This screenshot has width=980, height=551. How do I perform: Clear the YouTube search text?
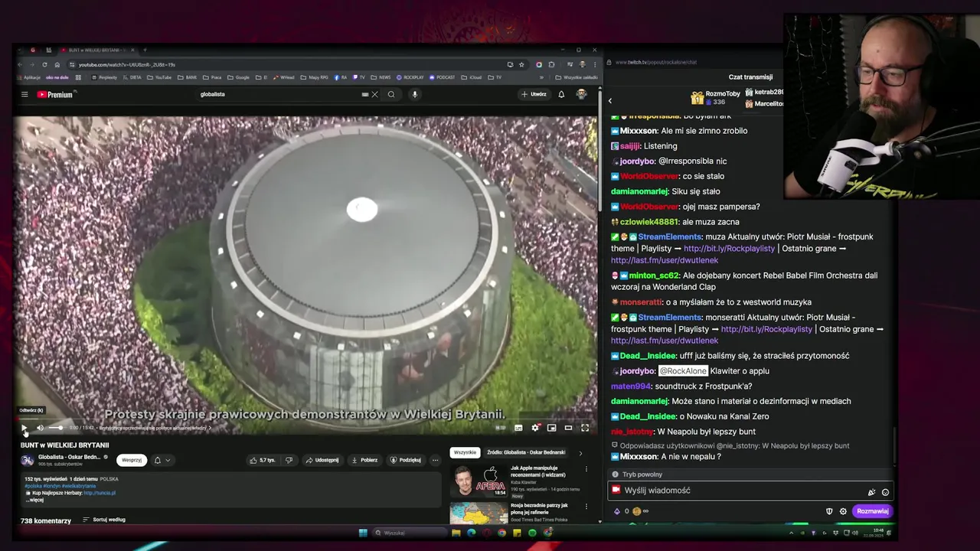click(x=374, y=94)
